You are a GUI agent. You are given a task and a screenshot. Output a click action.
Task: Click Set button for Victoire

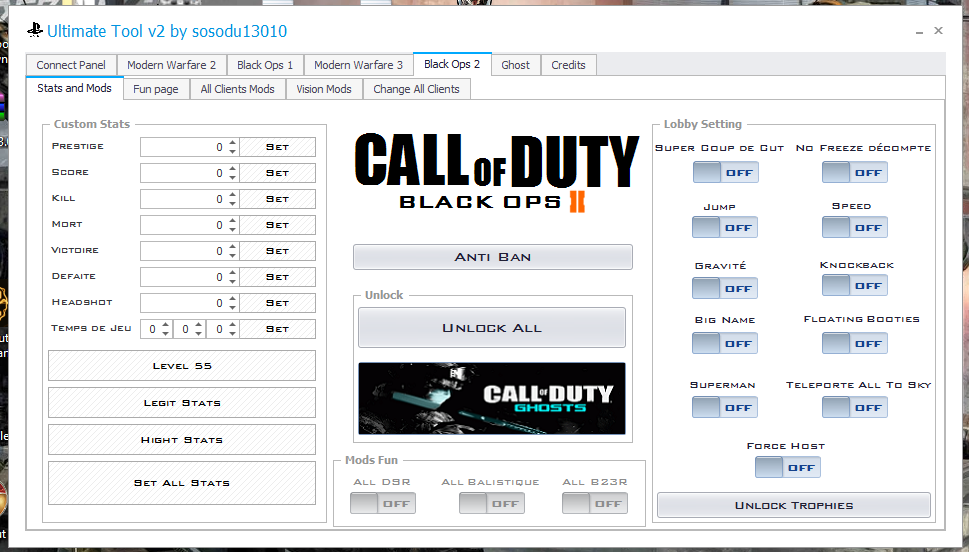[x=277, y=251]
